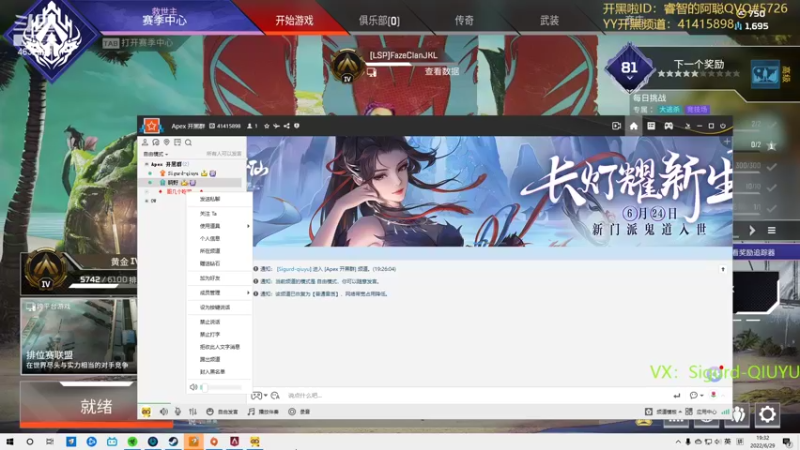Open the gamepad icon in YY title bar
Screen dimensions: 800x450
tap(668, 126)
